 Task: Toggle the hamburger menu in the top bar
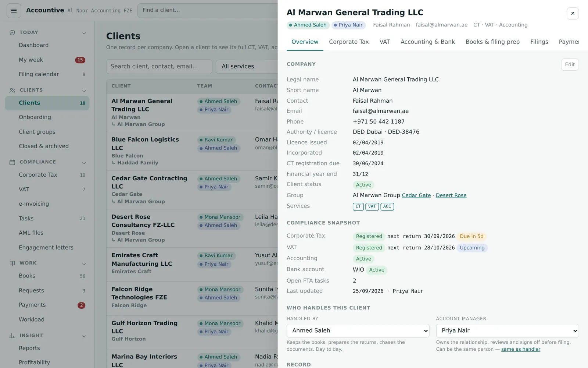14,11
